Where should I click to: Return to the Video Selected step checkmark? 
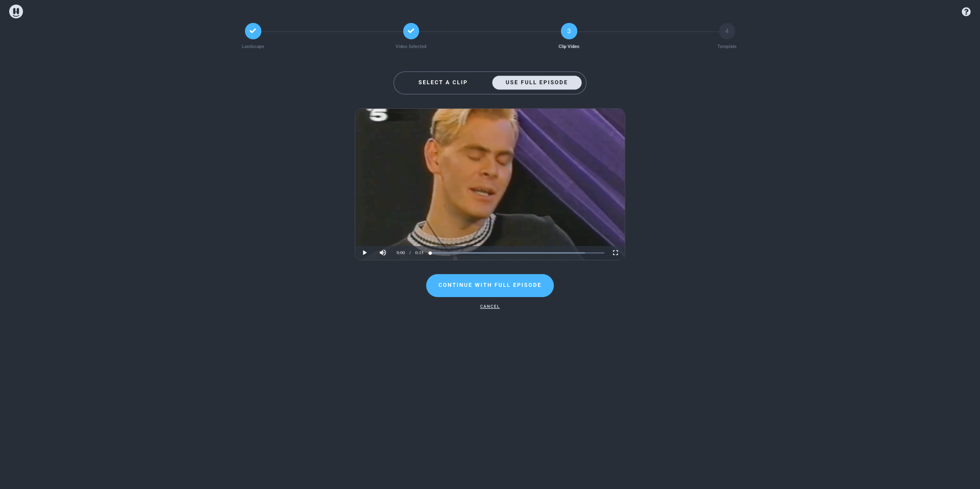point(411,31)
